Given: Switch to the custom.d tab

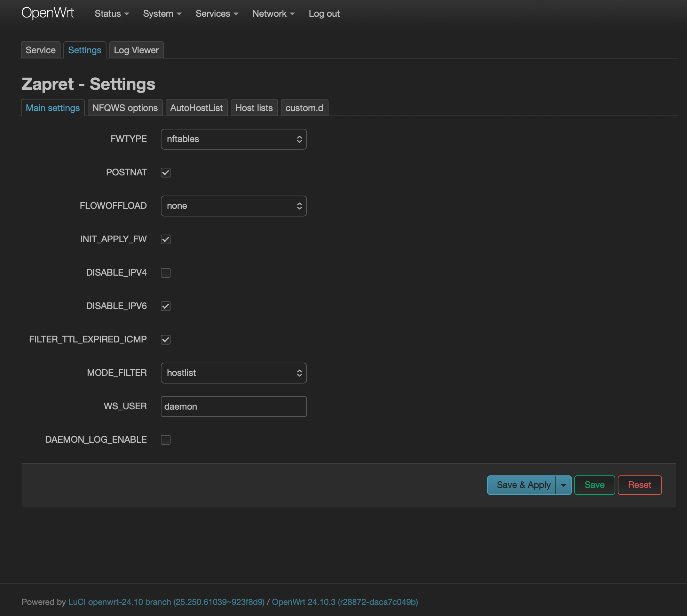Looking at the screenshot, I should point(304,108).
